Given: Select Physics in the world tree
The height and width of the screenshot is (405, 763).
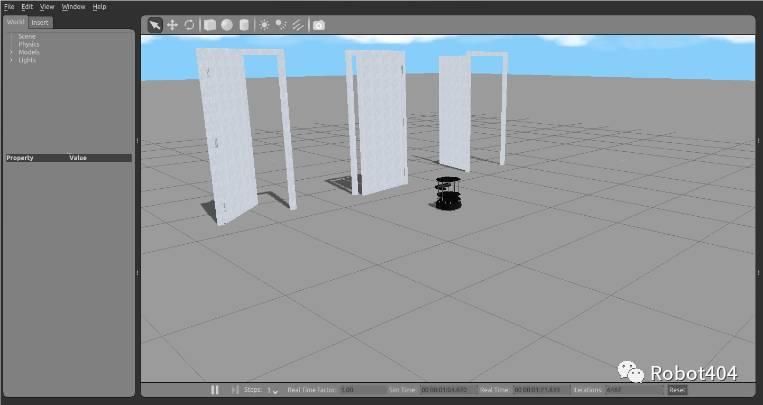Looking at the screenshot, I should click(29, 44).
